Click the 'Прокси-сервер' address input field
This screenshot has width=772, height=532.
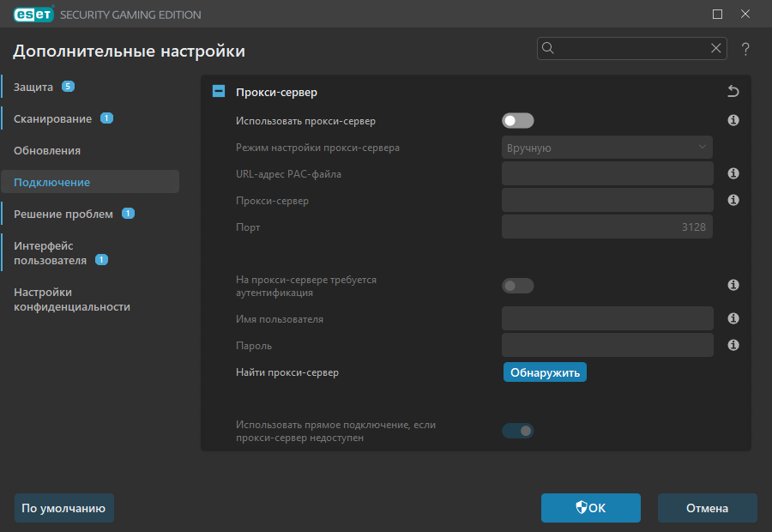pyautogui.click(x=607, y=200)
